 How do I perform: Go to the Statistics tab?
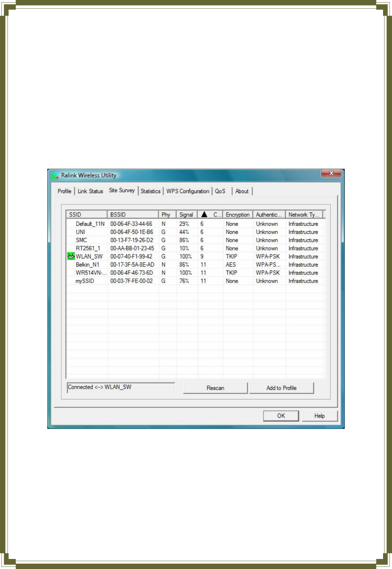pyautogui.click(x=150, y=191)
